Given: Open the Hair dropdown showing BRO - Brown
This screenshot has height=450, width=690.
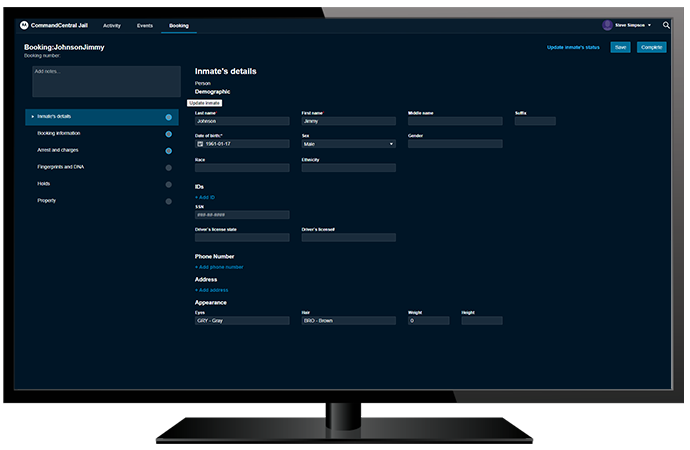Looking at the screenshot, I should tap(348, 321).
